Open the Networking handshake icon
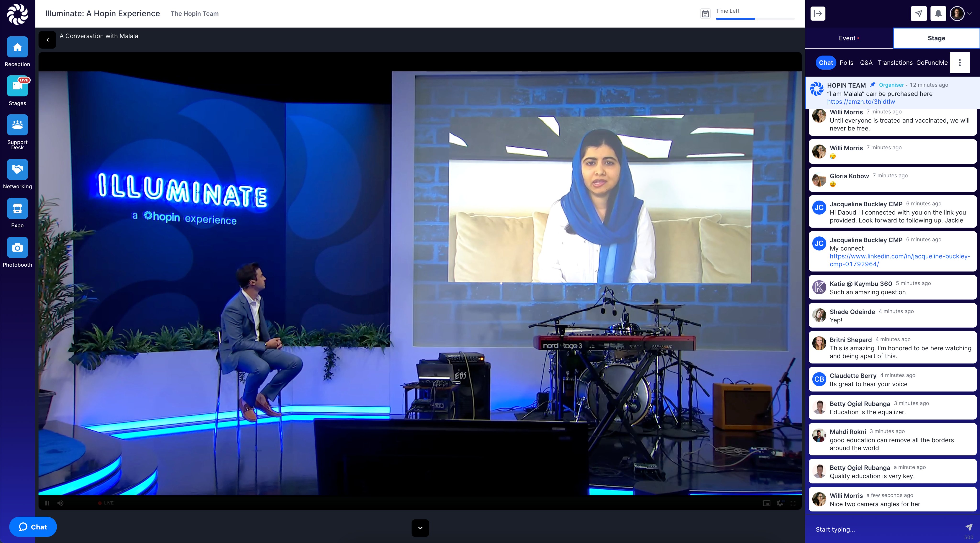The height and width of the screenshot is (543, 980). point(17,169)
